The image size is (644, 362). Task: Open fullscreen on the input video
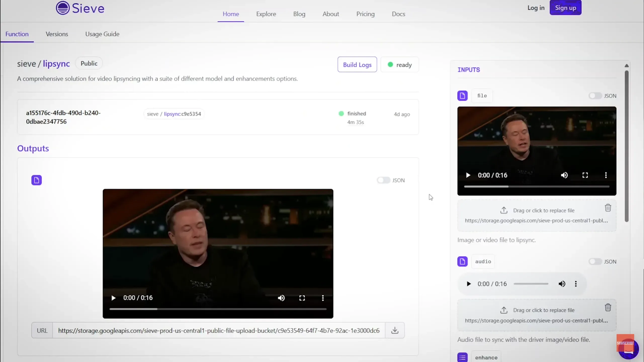(x=585, y=175)
